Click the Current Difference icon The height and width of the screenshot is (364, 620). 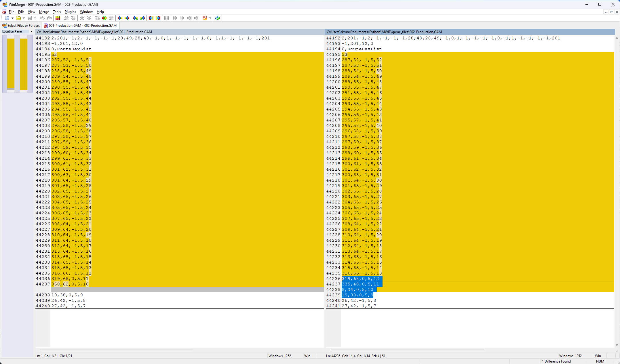point(104,18)
